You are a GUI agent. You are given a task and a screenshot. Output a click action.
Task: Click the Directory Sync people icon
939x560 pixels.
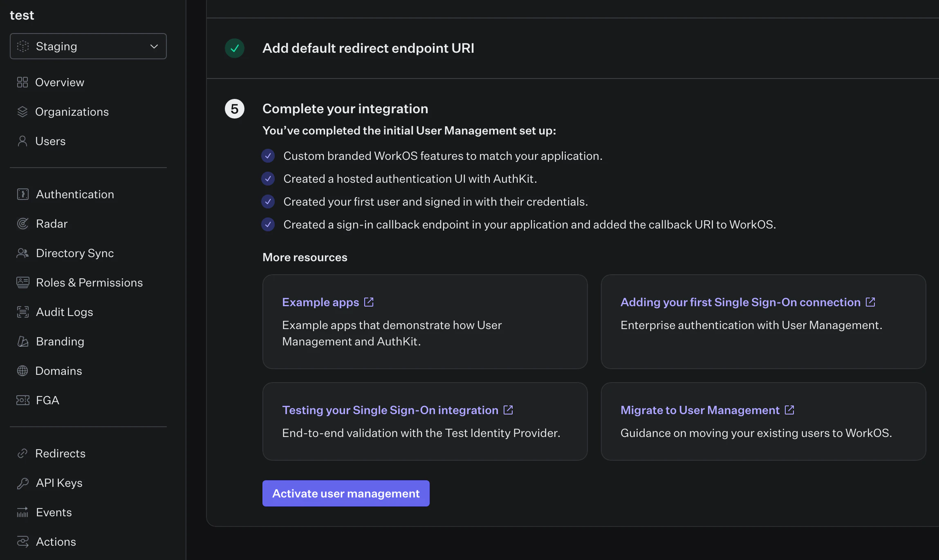coord(23,253)
